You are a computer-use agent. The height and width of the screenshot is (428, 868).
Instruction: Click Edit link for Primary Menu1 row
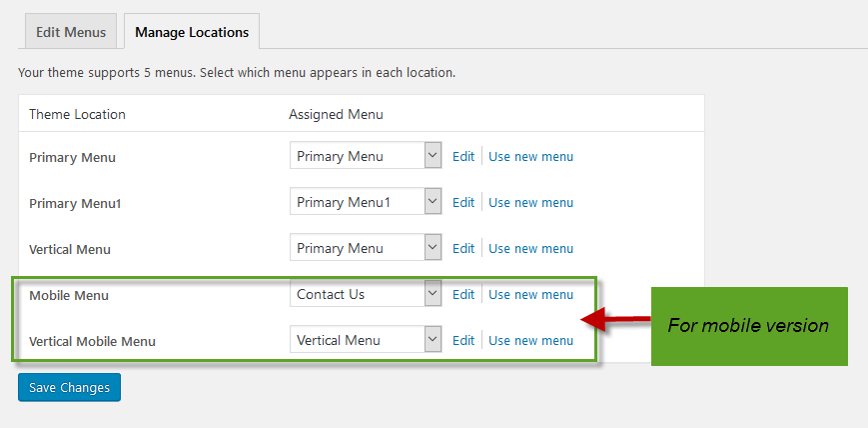click(463, 202)
